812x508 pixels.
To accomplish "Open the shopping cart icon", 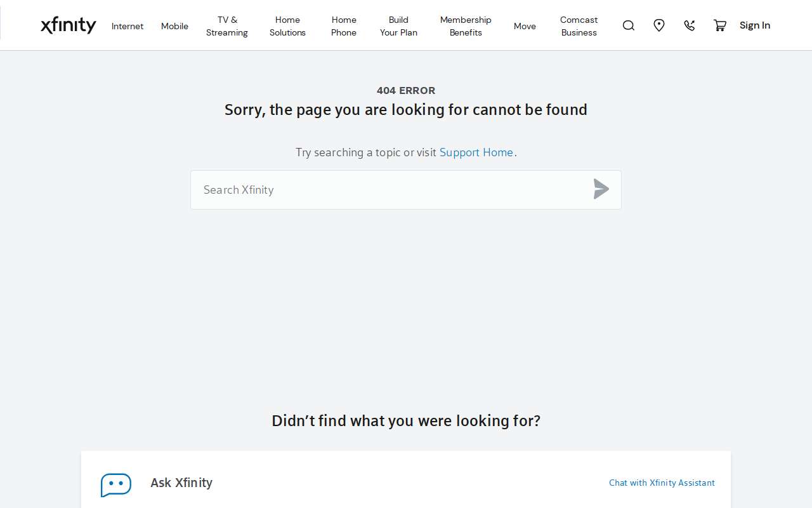I will point(720,25).
